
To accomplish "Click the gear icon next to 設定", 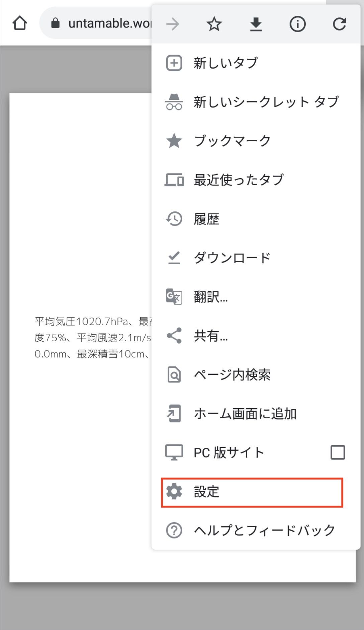I will click(174, 492).
